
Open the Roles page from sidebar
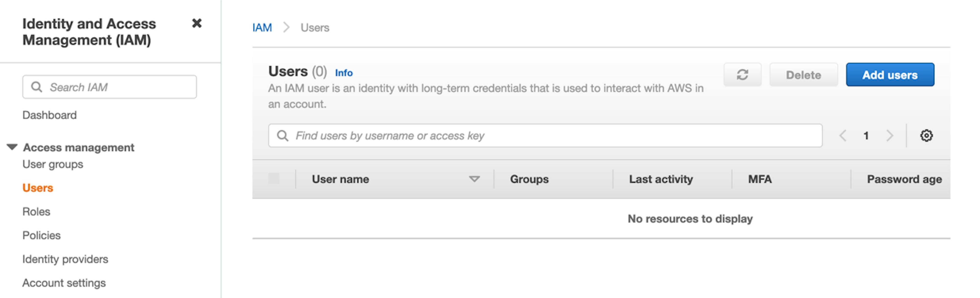pos(36,212)
